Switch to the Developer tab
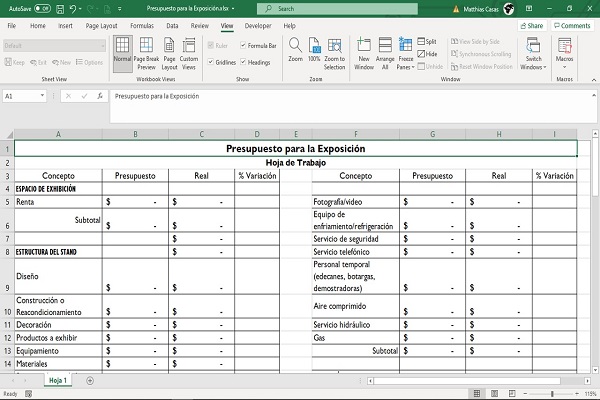The height and width of the screenshot is (400, 600). 257,25
